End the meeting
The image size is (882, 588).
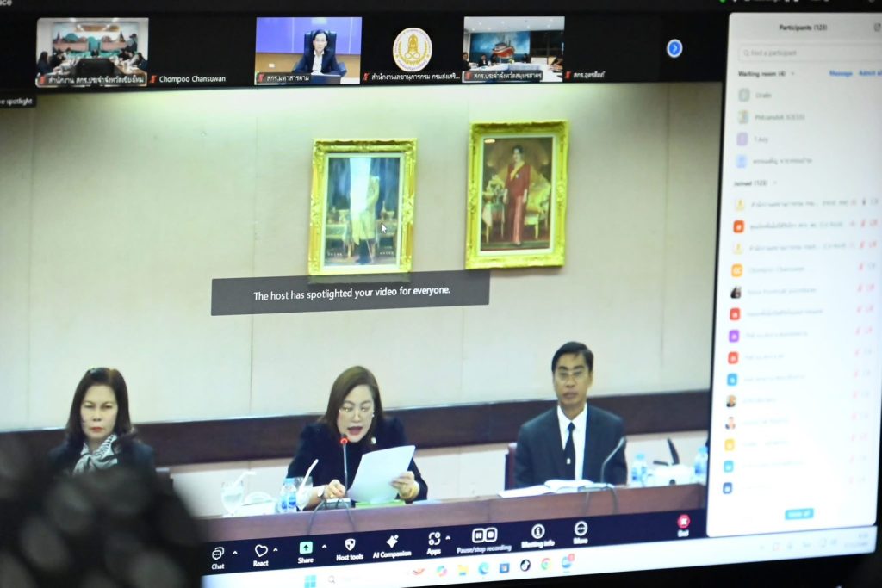click(x=683, y=523)
